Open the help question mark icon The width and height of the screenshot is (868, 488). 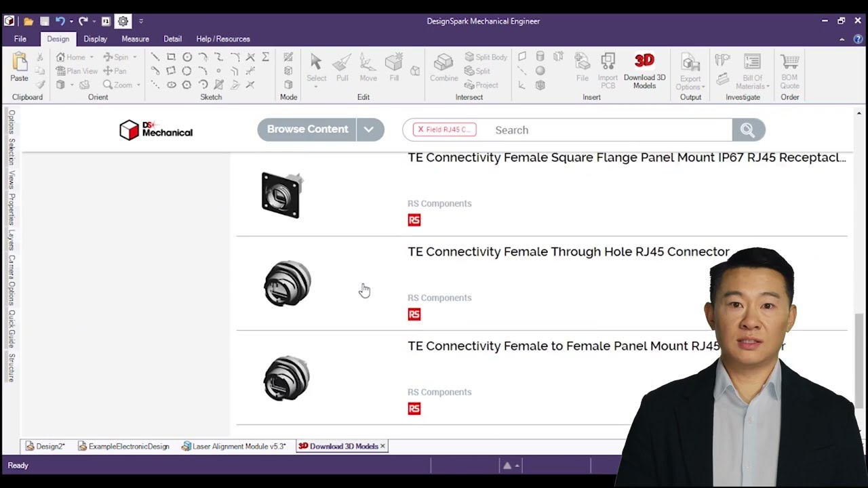pyautogui.click(x=858, y=39)
